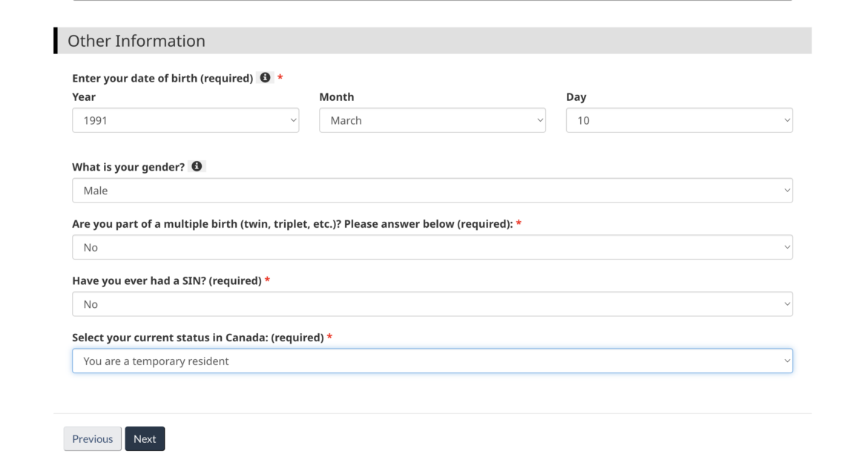Click the status dropdown chevron arrow
Image resolution: width=868 pixels, height=460 pixels.
[x=786, y=361]
